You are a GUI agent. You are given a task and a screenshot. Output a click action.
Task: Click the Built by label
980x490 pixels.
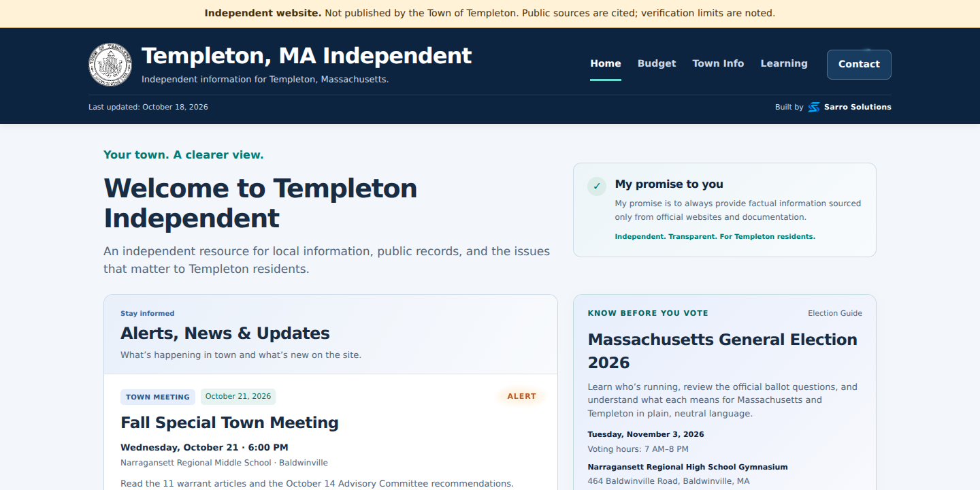789,107
